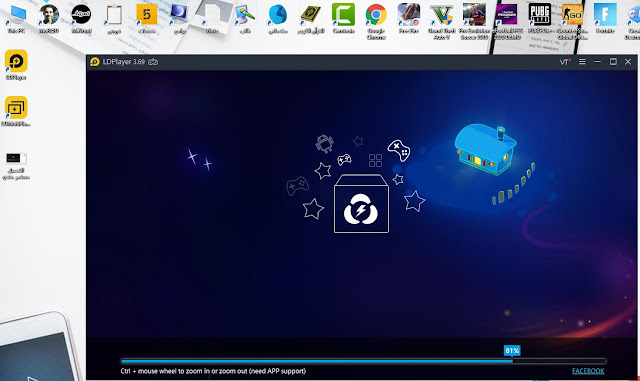Close the LDPlayer window
The height and width of the screenshot is (381, 640).
(x=628, y=62)
